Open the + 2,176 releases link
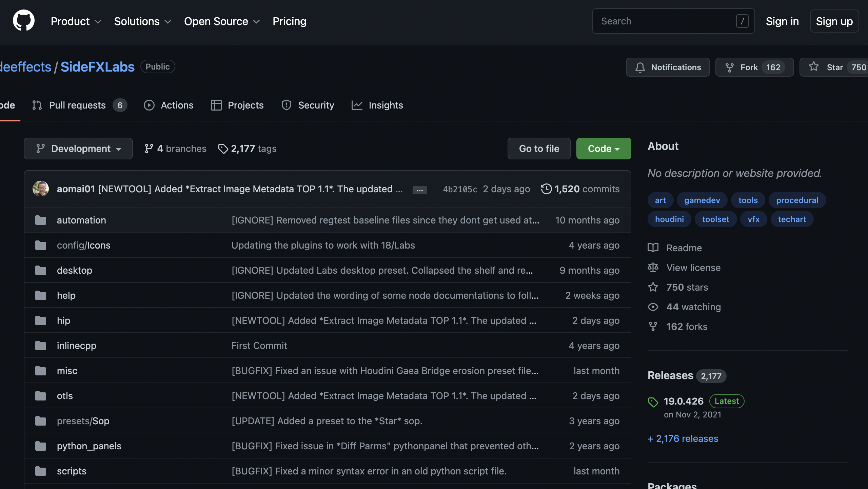Image resolution: width=868 pixels, height=489 pixels. pos(683,438)
